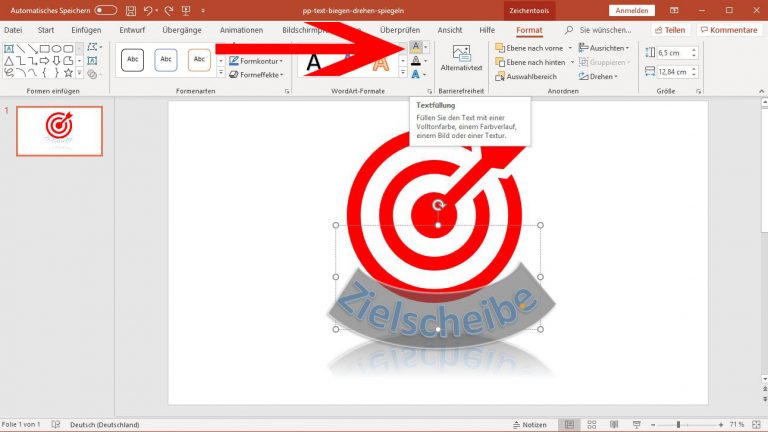Click the Alternativtext icon
The image size is (768, 432).
pyautogui.click(x=461, y=59)
